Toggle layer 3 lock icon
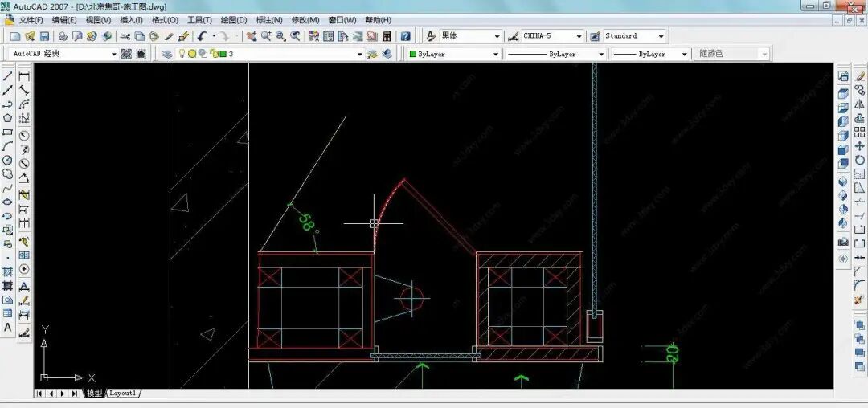Screen dimensions: 868x408 (x=214, y=54)
